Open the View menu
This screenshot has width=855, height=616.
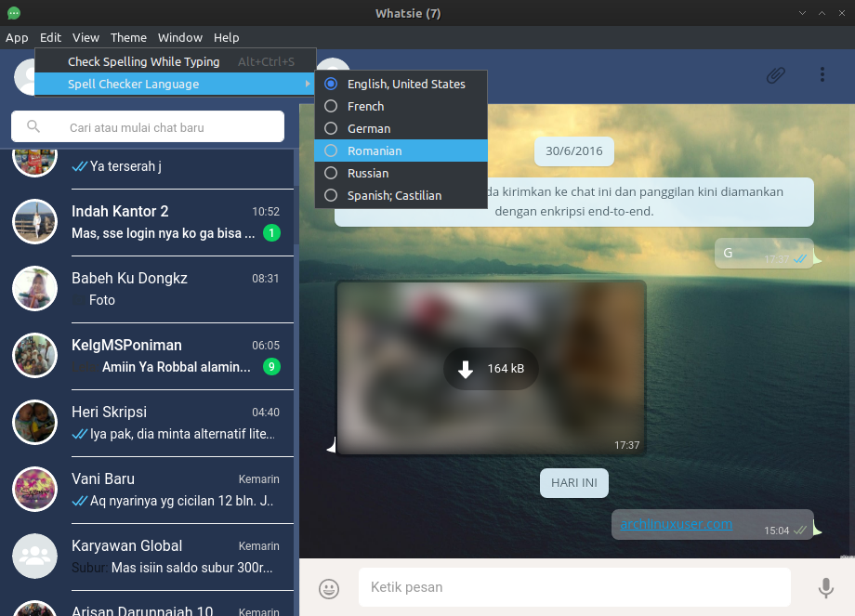[x=85, y=37]
